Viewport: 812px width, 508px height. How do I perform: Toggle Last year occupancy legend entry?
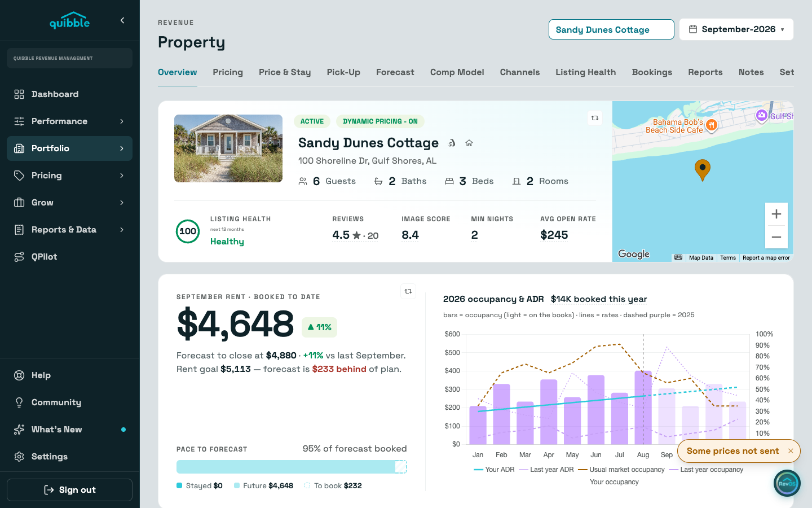706,470
